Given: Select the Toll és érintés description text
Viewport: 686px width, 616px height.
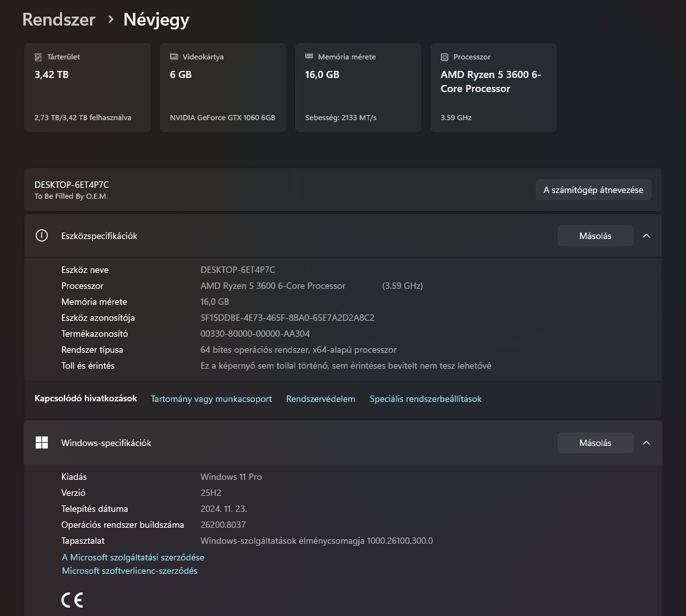Looking at the screenshot, I should (346, 366).
